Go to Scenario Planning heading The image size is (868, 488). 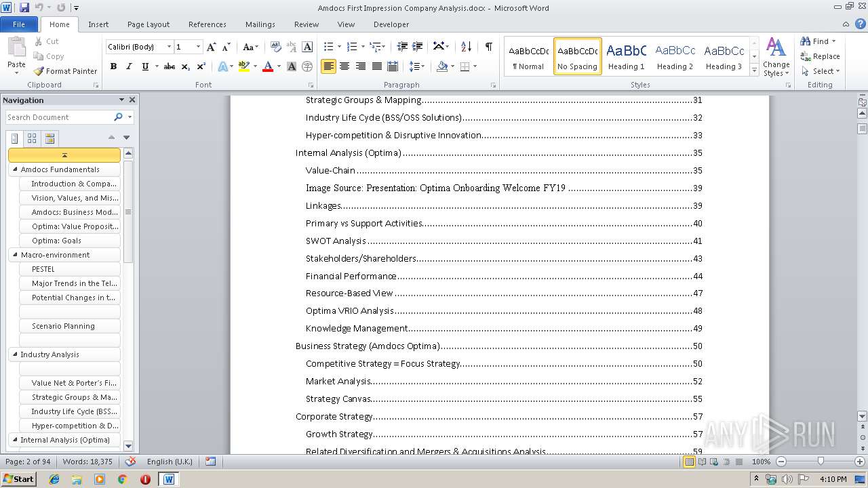tap(70, 326)
